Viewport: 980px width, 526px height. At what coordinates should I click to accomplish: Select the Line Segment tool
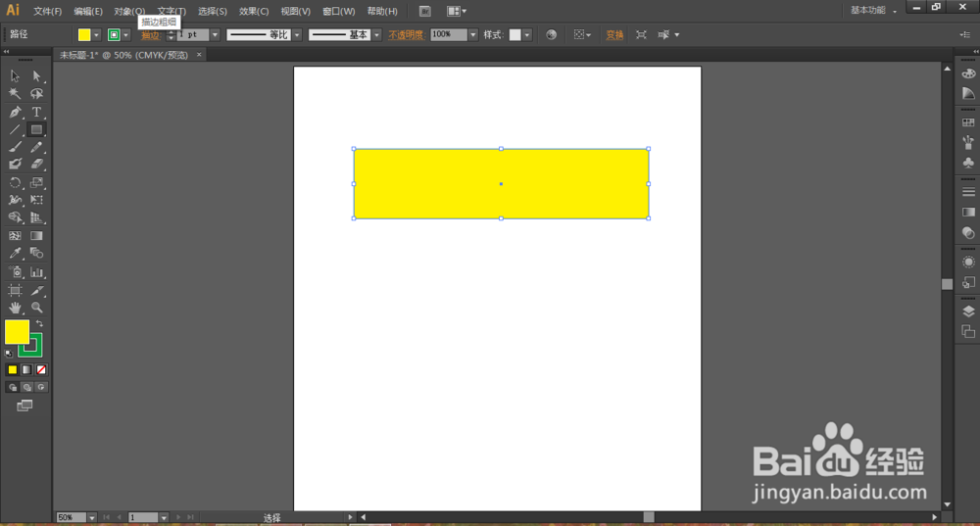coord(15,130)
